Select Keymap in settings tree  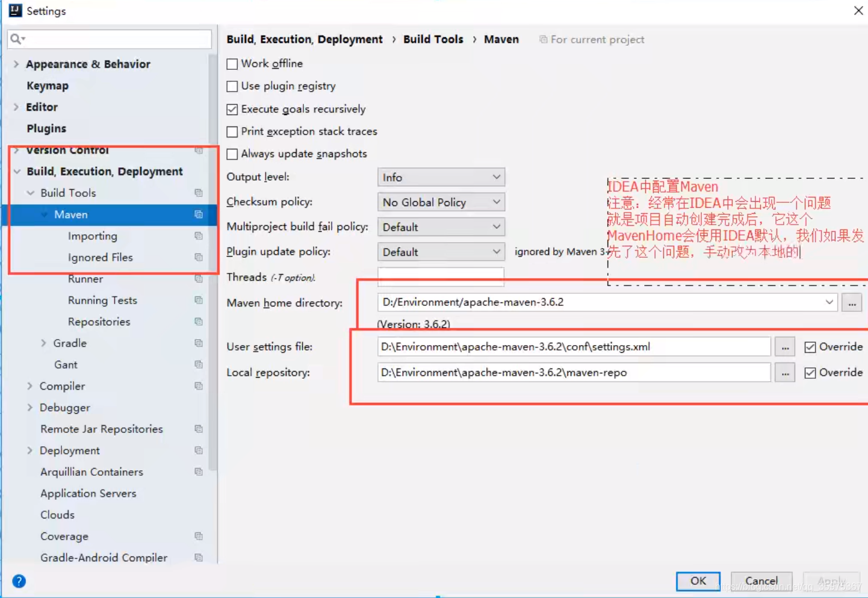coord(48,86)
